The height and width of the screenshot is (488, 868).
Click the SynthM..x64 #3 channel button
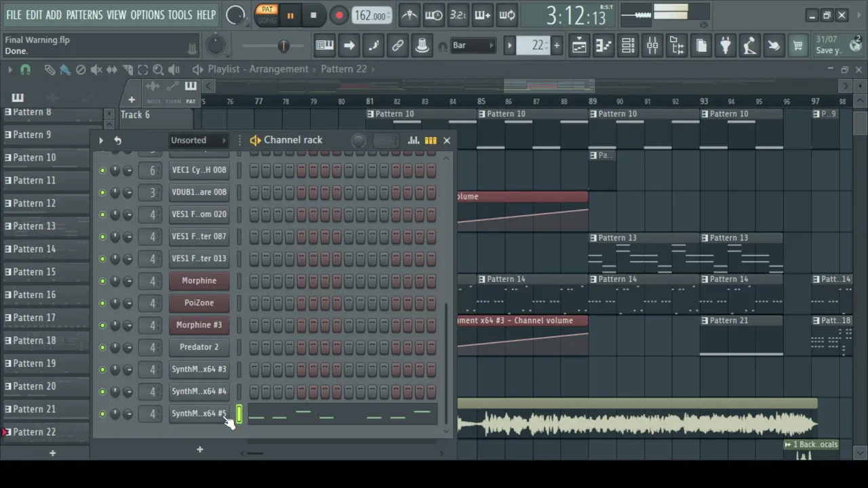[x=199, y=369]
